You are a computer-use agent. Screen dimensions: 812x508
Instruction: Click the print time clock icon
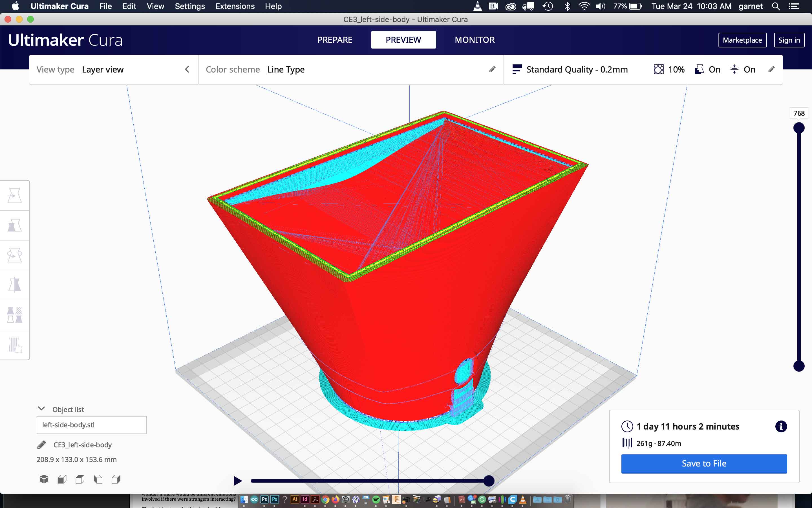pos(627,426)
